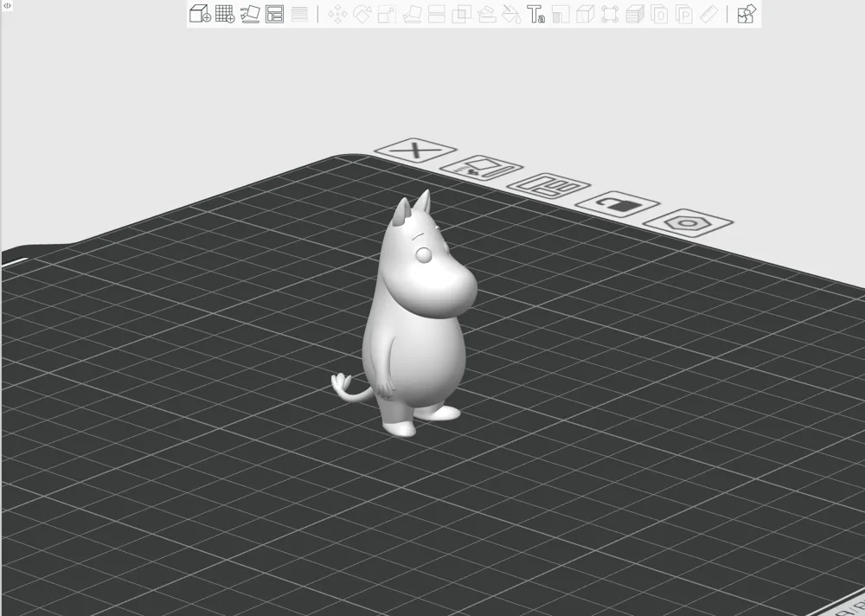865x616 pixels.
Task: Select the Measure ruler tool
Action: [x=709, y=14]
